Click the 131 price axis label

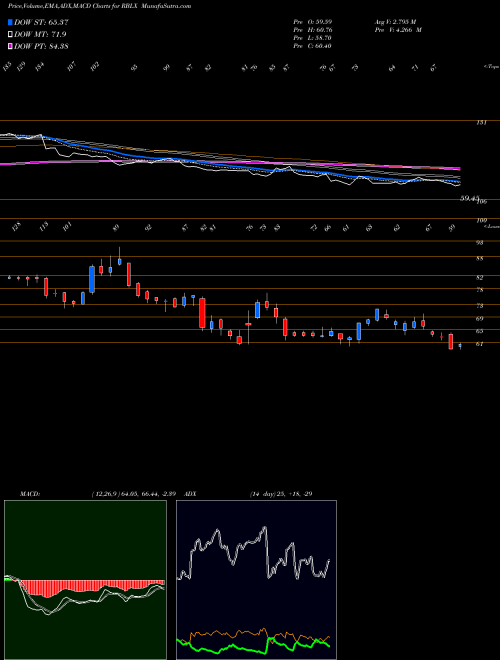pos(481,123)
